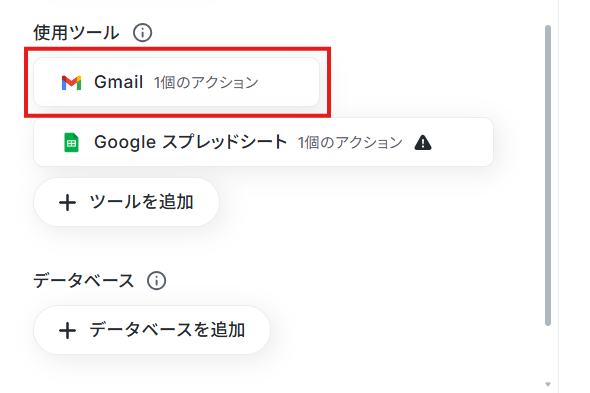The image size is (590, 393).
Task: Click the green Google Sheets icon
Action: pyautogui.click(x=71, y=142)
